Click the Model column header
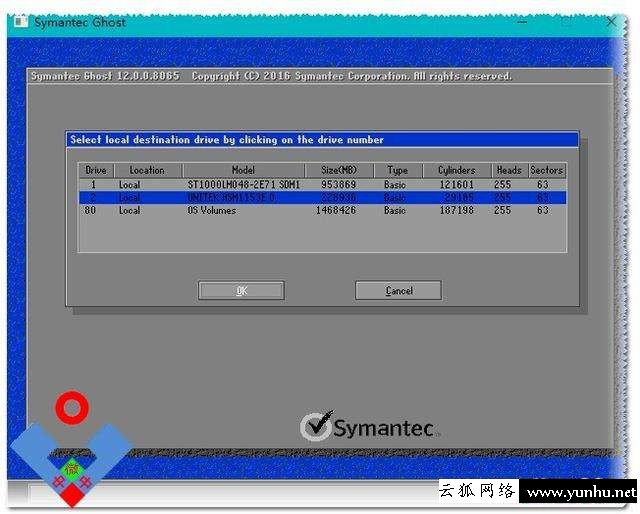This screenshot has width=640, height=514. click(243, 170)
